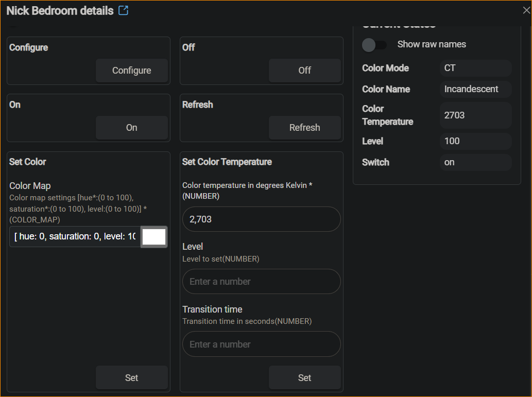Turn the light off with Off button
The image size is (532, 397).
pyautogui.click(x=304, y=71)
